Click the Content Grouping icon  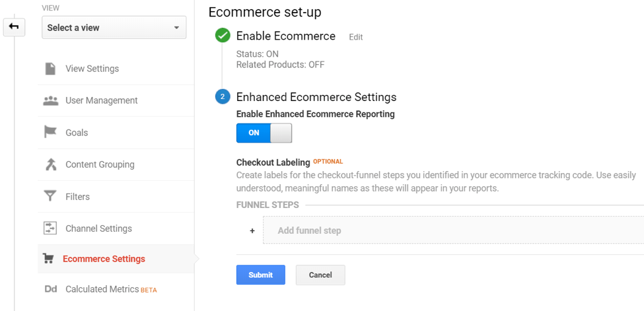point(50,164)
